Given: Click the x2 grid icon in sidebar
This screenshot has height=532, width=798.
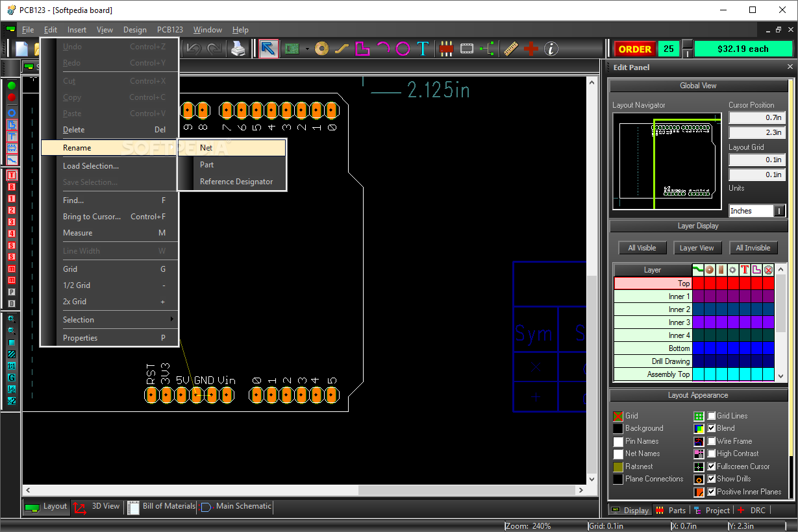Looking at the screenshot, I should pyautogui.click(x=12, y=401).
